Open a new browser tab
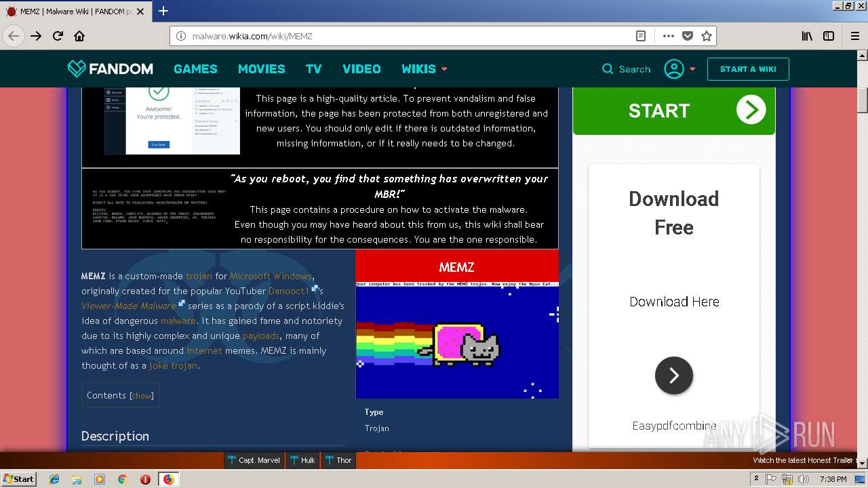Image resolution: width=868 pixels, height=488 pixels. [163, 11]
